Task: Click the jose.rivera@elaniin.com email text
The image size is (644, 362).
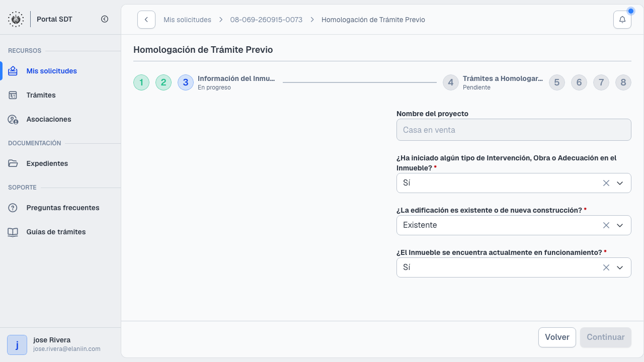Action: click(x=67, y=349)
